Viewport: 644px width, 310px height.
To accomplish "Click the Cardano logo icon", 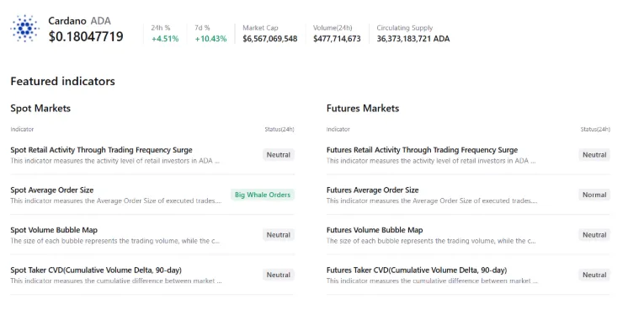I will click(24, 29).
